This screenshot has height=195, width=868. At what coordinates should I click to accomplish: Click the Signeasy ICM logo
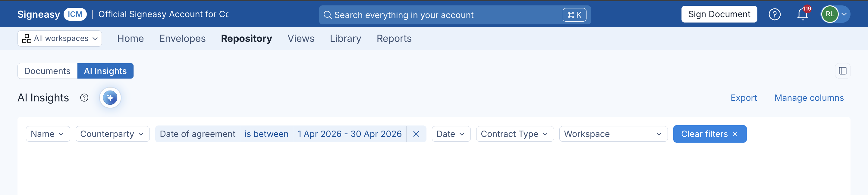52,14
